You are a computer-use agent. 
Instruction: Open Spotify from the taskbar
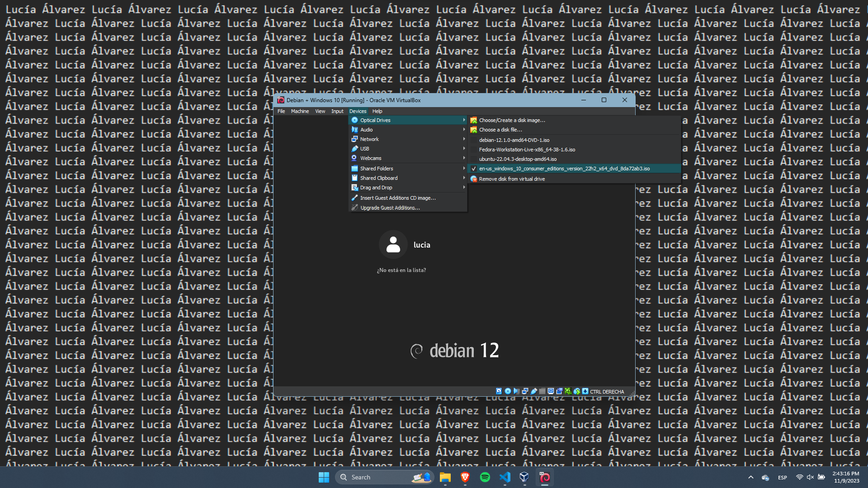pos(485,477)
